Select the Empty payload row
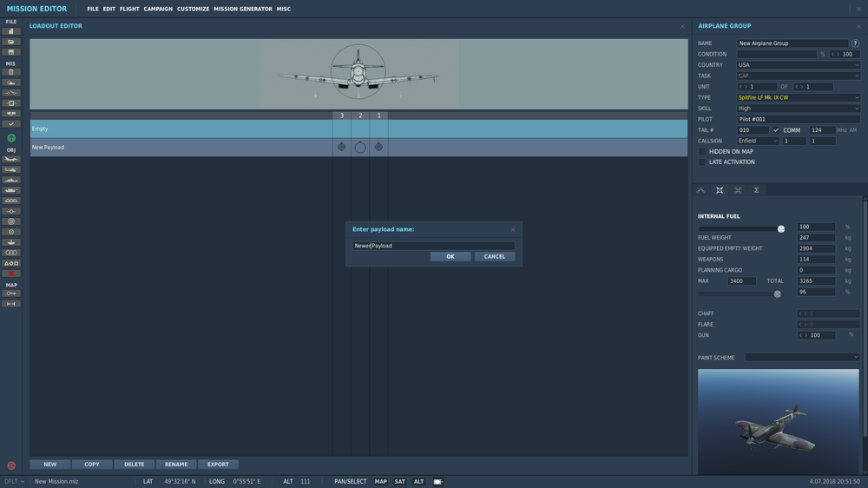Viewport: 868px width, 488px height. 358,129
